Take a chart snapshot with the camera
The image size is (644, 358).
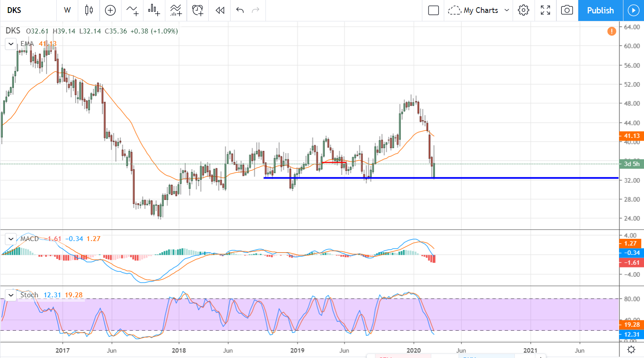tap(567, 10)
